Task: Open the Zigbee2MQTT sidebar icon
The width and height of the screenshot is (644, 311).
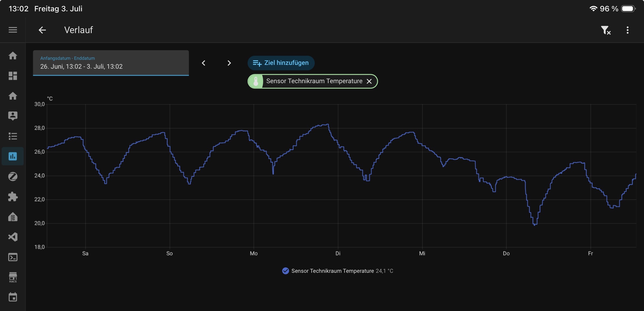Action: pyautogui.click(x=13, y=176)
